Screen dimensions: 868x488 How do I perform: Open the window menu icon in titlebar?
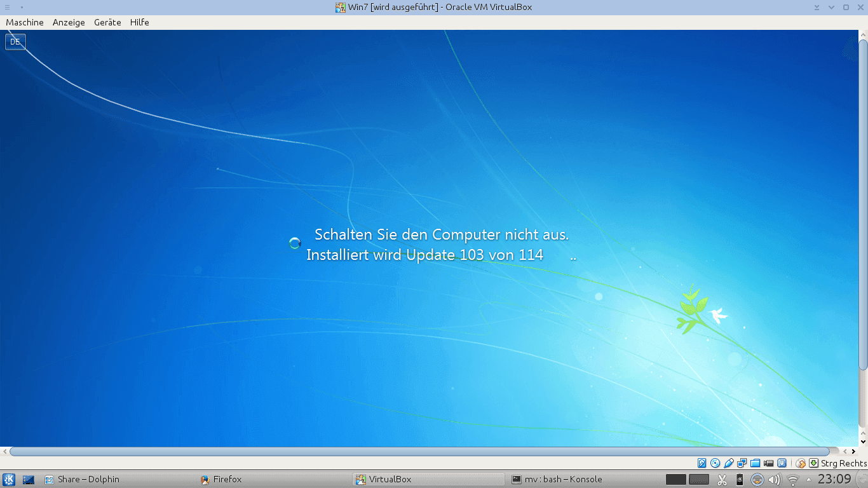tap(7, 7)
